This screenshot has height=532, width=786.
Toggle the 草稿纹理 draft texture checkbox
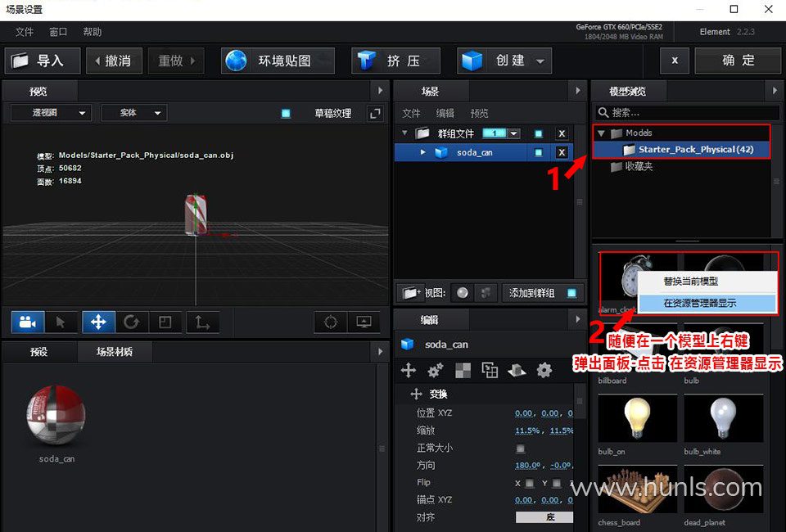pyautogui.click(x=286, y=113)
